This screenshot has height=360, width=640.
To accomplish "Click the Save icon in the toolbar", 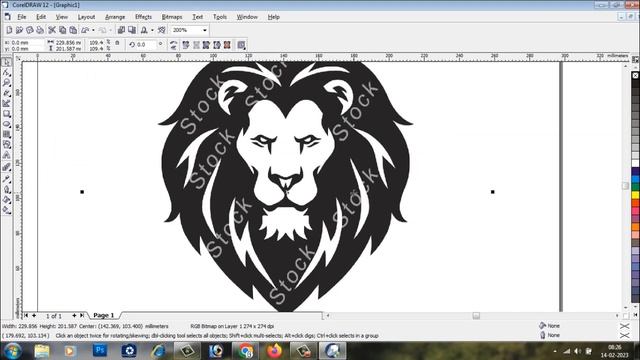I will coord(29,30).
